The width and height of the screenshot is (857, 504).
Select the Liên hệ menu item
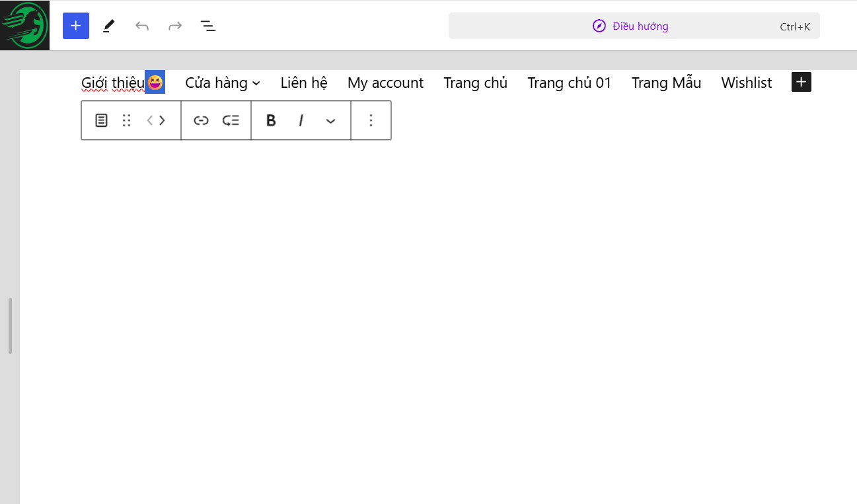pyautogui.click(x=304, y=83)
